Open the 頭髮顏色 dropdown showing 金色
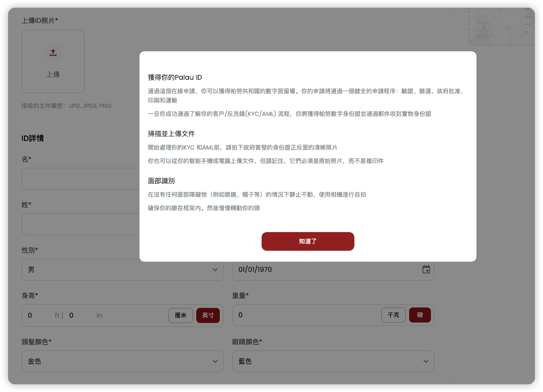This screenshot has width=543, height=392. coord(122,361)
